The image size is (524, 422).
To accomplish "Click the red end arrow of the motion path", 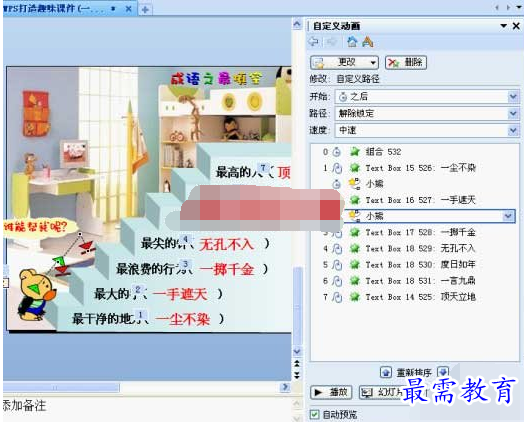I will click(x=86, y=247).
